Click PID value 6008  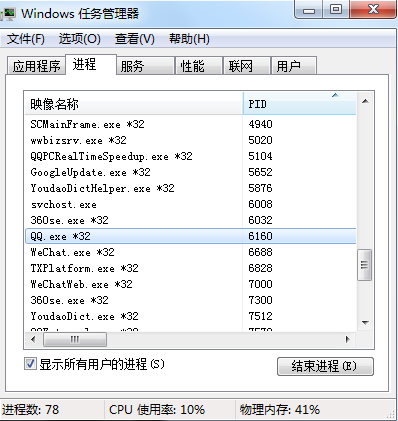(x=260, y=204)
